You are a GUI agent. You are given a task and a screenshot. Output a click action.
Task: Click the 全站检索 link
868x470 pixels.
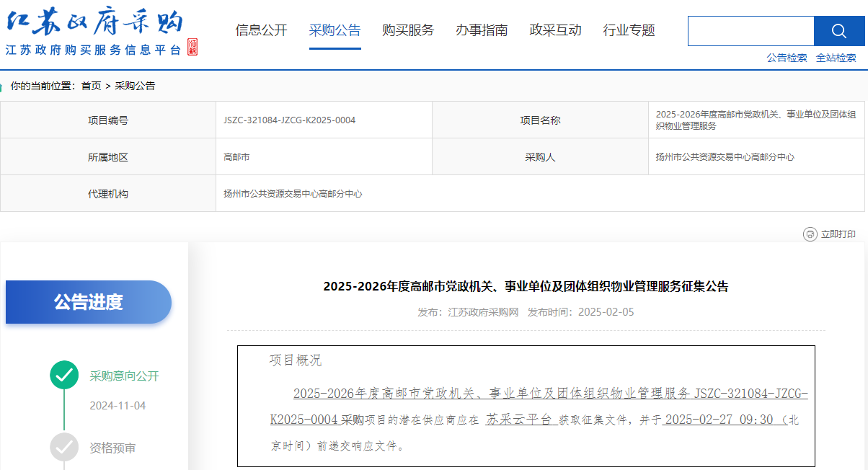838,57
